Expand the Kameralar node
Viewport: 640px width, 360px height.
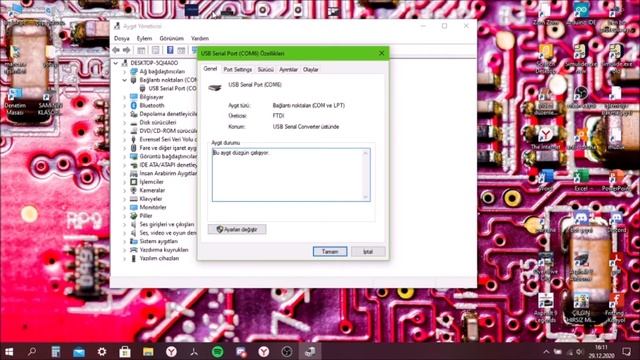point(125,191)
